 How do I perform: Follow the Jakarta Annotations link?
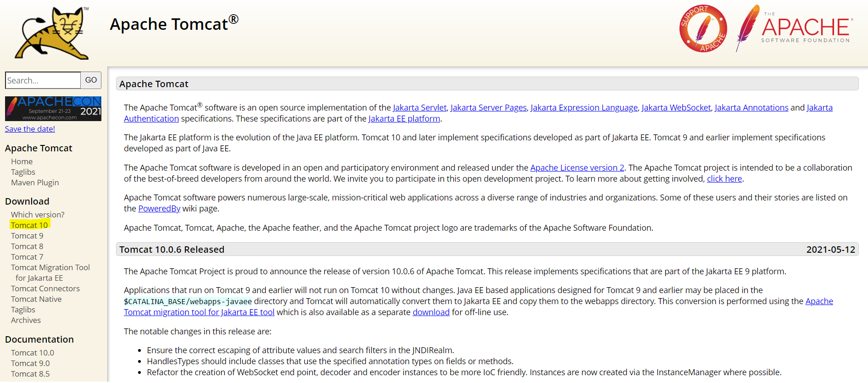(751, 108)
